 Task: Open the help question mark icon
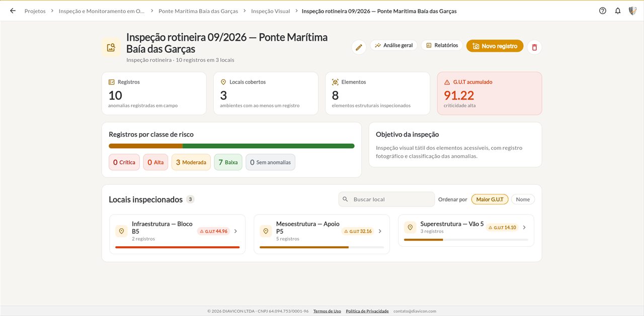(x=603, y=11)
